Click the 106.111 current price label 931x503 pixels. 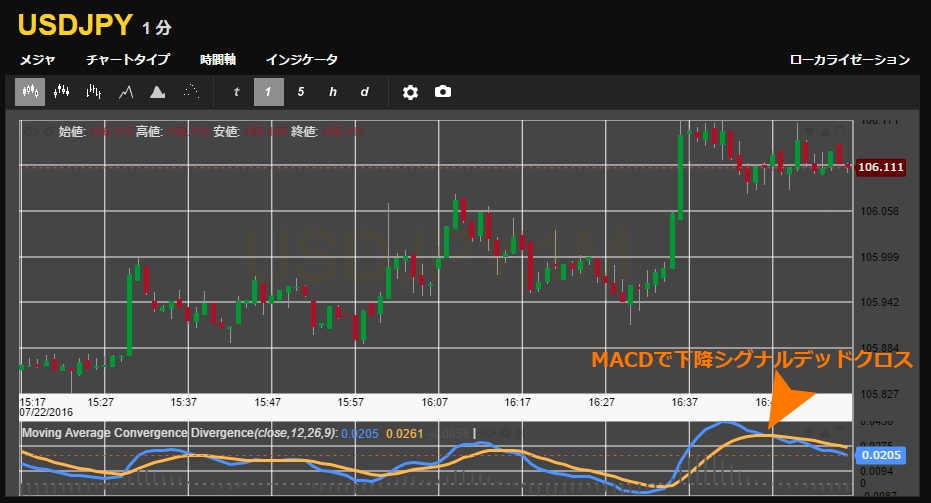tap(881, 167)
